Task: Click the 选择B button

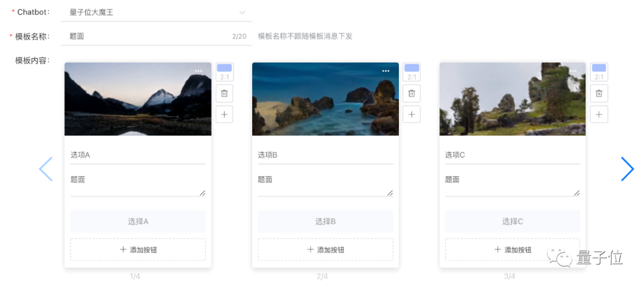Action: click(x=326, y=222)
